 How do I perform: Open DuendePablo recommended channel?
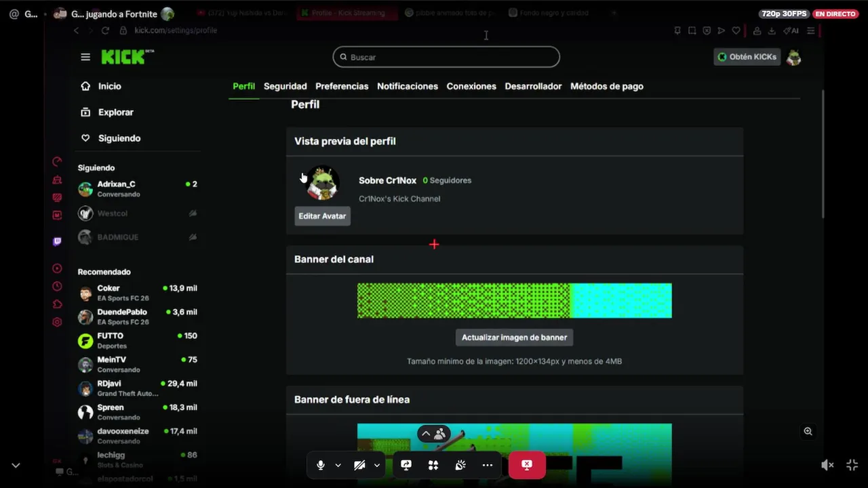click(x=138, y=317)
